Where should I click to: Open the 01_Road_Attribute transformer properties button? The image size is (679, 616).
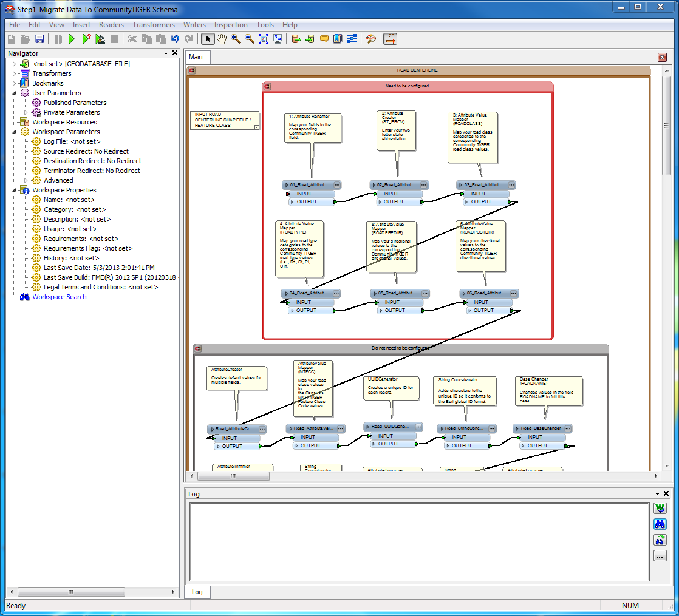(337, 184)
